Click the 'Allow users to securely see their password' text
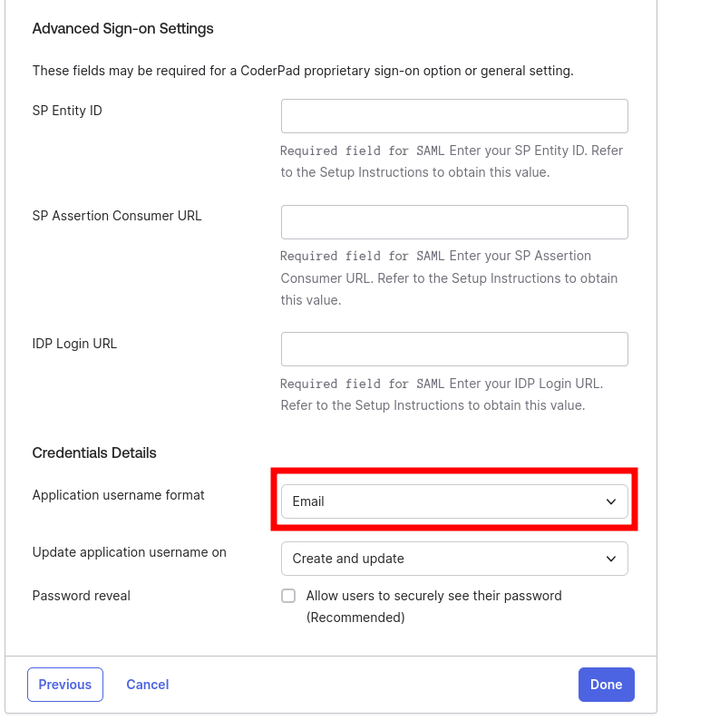This screenshot has width=710, height=720. tap(434, 596)
